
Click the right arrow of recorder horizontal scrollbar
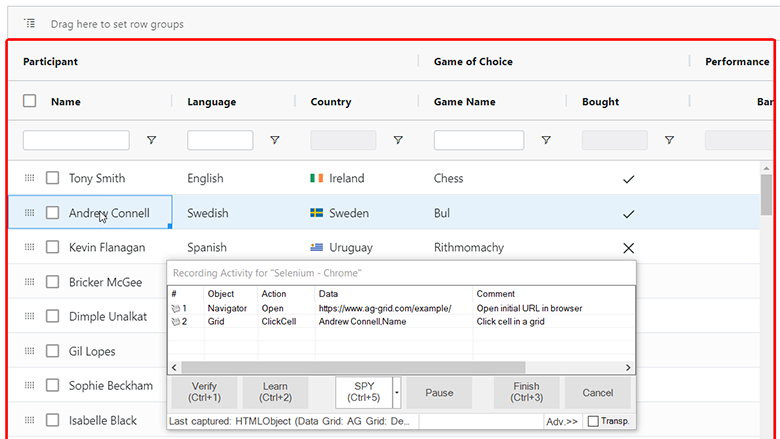(628, 367)
